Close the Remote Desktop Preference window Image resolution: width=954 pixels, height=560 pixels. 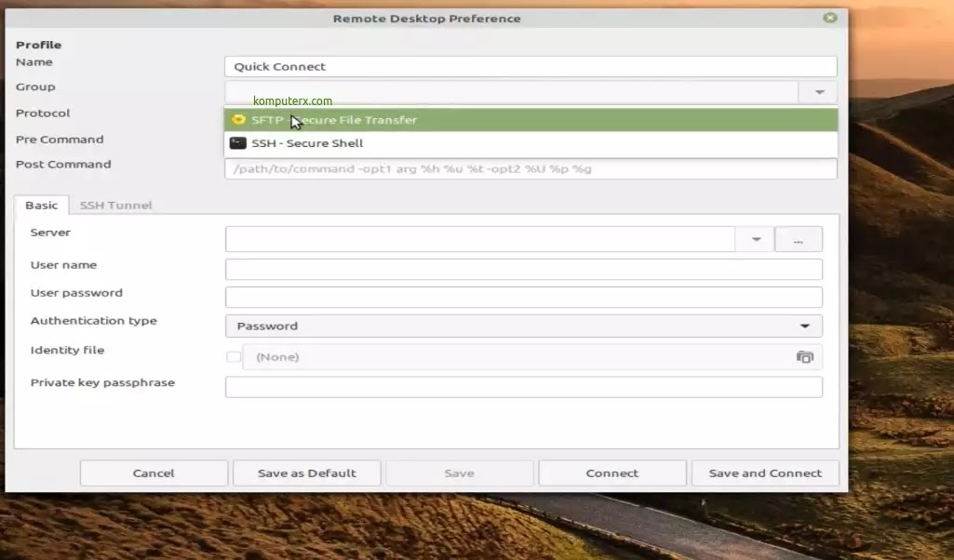(x=830, y=18)
